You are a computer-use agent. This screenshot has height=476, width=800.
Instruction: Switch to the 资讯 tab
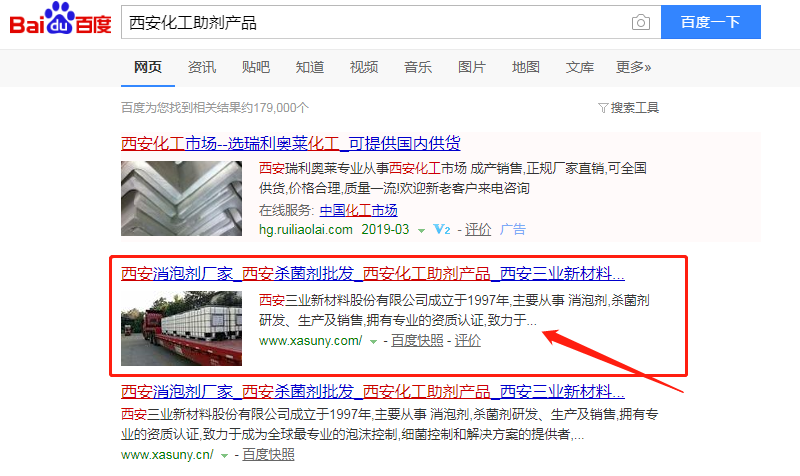pos(202,67)
